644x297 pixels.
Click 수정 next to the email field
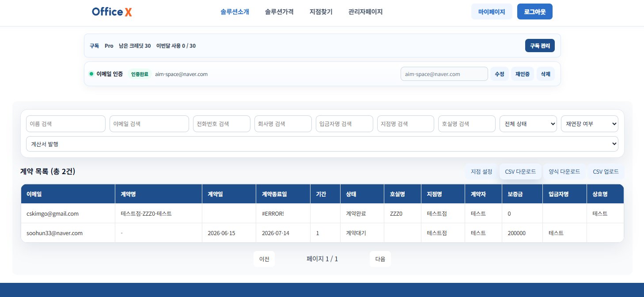coord(500,74)
